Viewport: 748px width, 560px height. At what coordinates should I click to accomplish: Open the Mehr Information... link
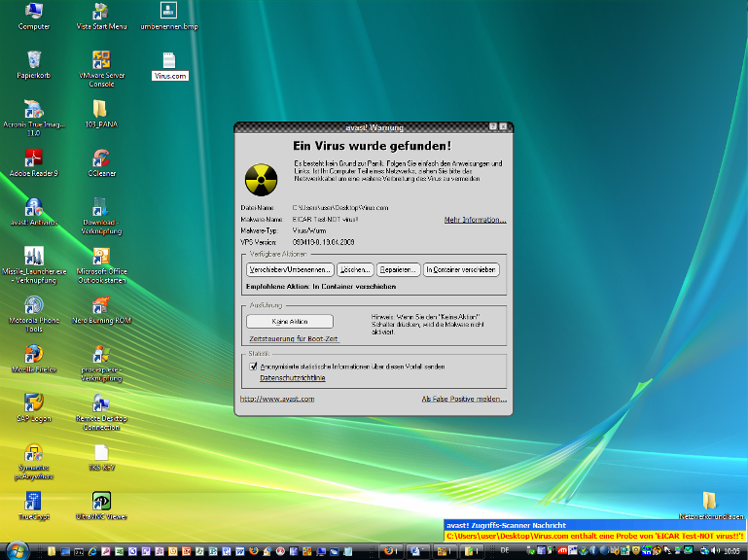click(x=475, y=220)
